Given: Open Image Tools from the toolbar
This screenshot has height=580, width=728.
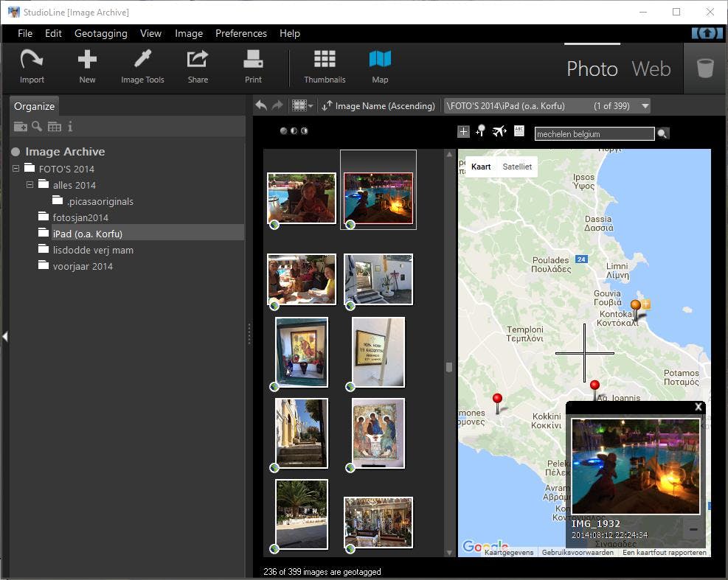Looking at the screenshot, I should [x=142, y=66].
